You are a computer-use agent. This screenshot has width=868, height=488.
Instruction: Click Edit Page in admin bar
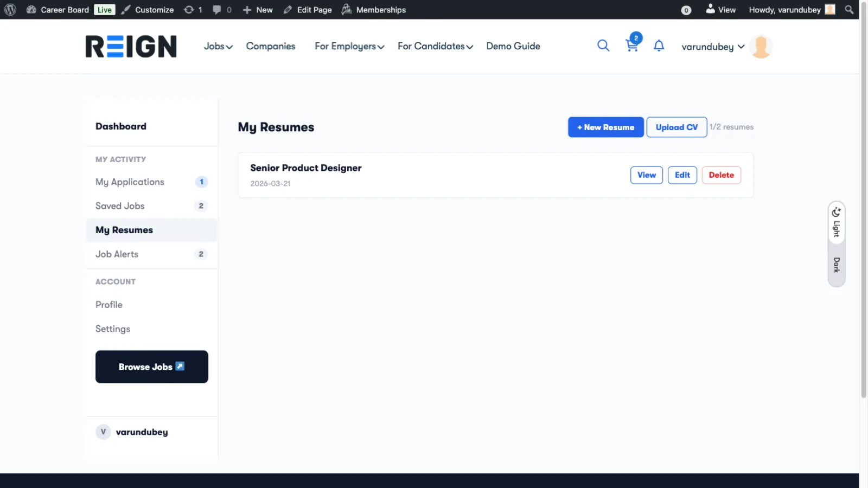click(x=308, y=10)
